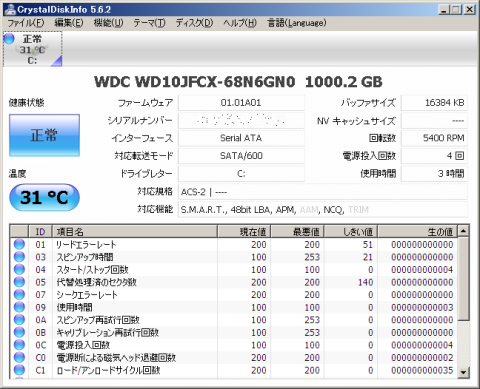This screenshot has height=389, width=480.
Task: Click the 温度 label
Action: 17,173
